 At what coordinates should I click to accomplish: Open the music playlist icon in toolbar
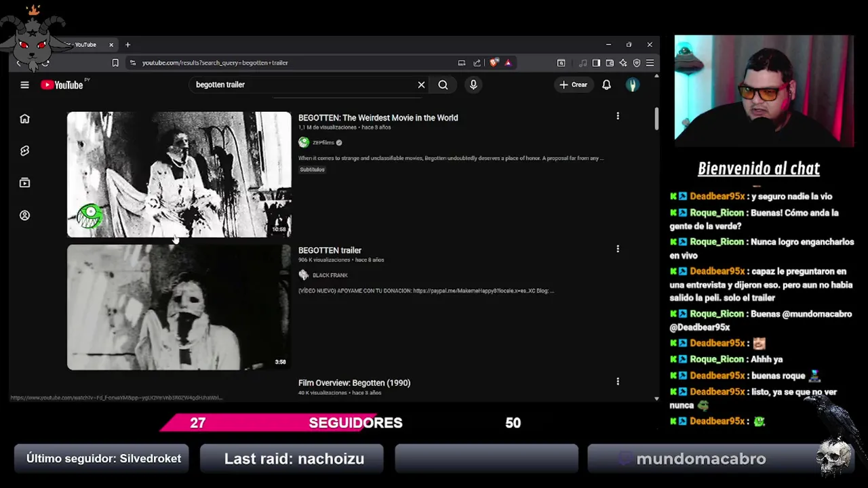(583, 62)
